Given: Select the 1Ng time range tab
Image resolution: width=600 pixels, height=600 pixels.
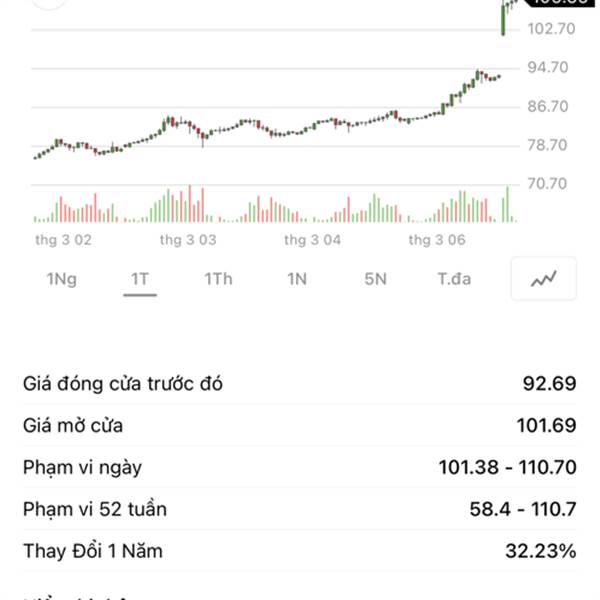Looking at the screenshot, I should (61, 279).
